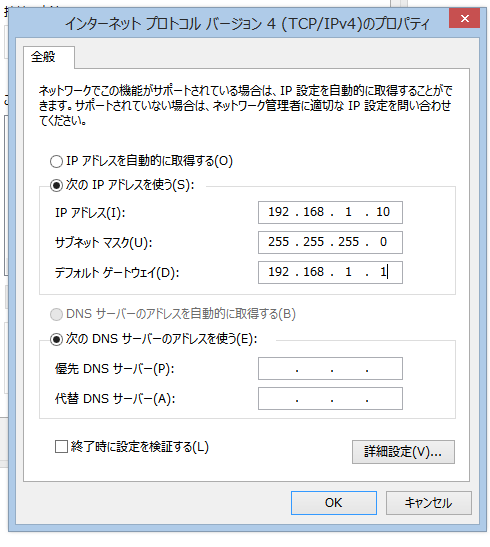This screenshot has width=490, height=547.
Task: Click last octet 0 of subnet mask
Action: (x=383, y=242)
